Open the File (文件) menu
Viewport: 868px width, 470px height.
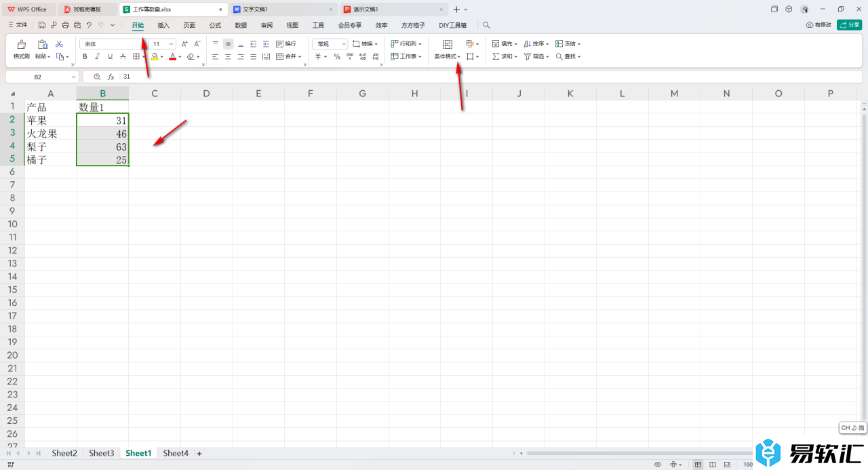point(18,25)
